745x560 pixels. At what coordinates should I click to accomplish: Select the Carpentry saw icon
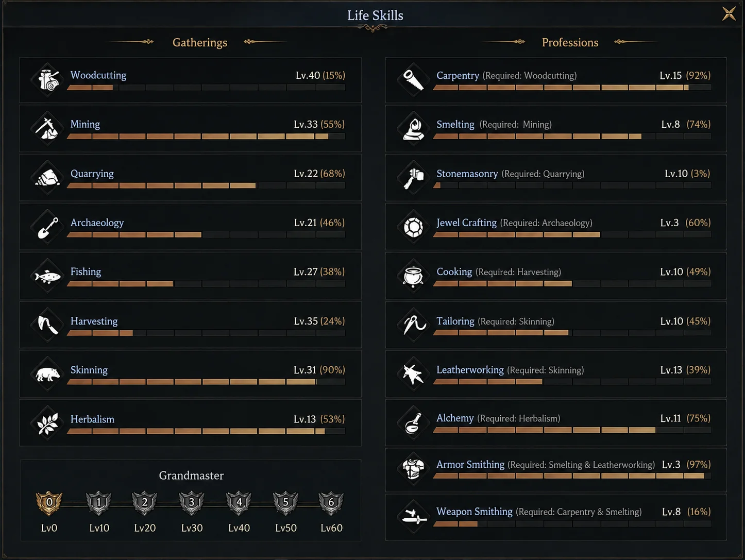tap(413, 80)
